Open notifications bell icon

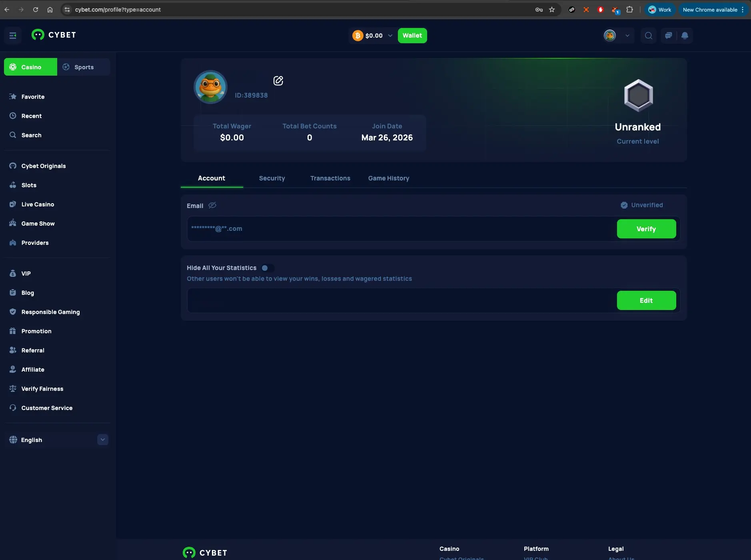[685, 36]
